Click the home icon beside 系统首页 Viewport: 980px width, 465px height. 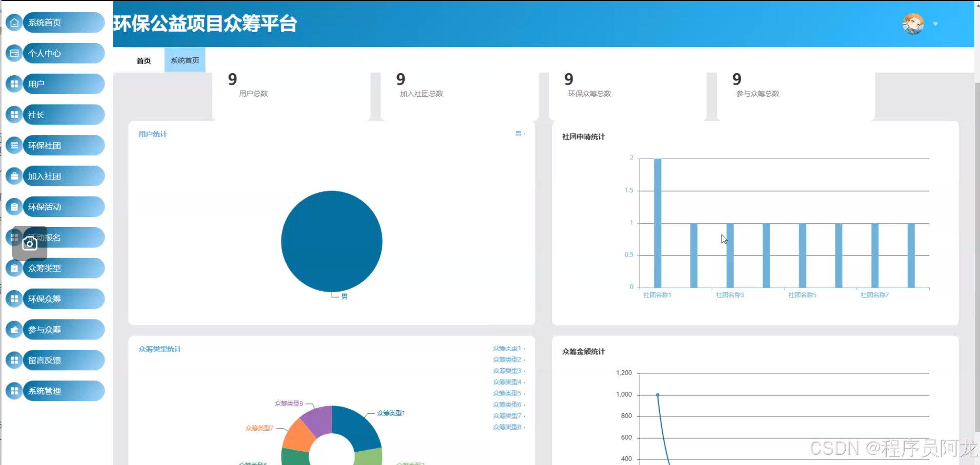[x=14, y=22]
